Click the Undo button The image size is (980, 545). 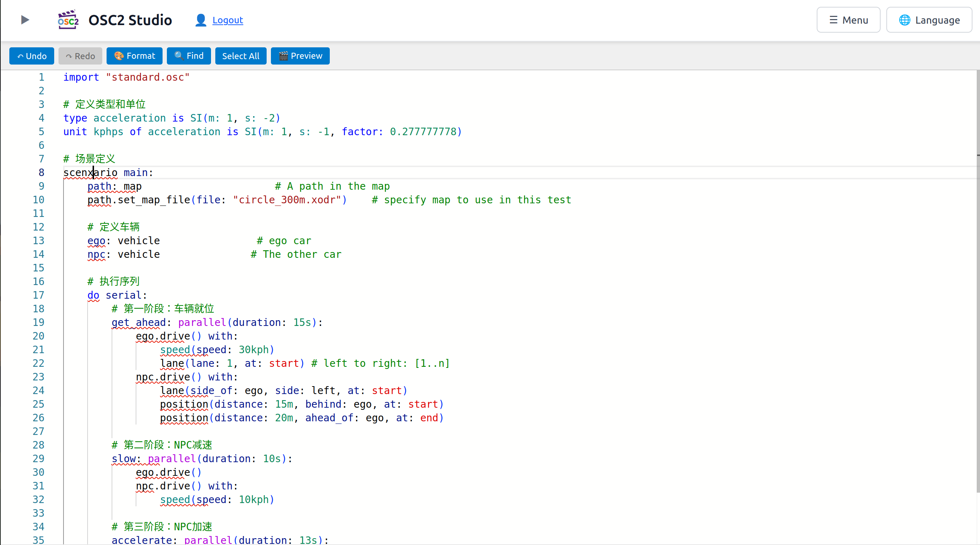[32, 56]
